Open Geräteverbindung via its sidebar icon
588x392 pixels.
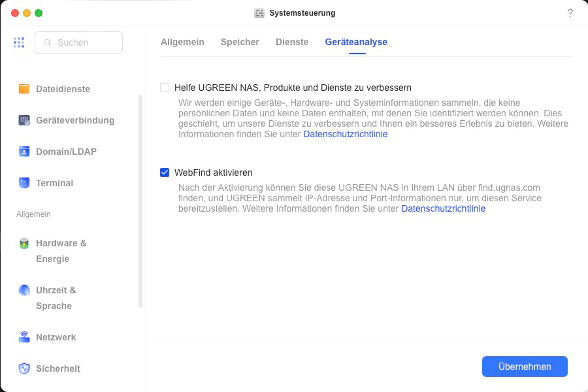tap(24, 120)
